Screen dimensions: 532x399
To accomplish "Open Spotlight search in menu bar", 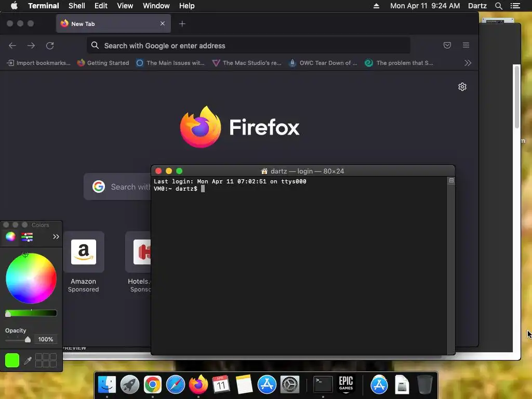I will [498, 6].
